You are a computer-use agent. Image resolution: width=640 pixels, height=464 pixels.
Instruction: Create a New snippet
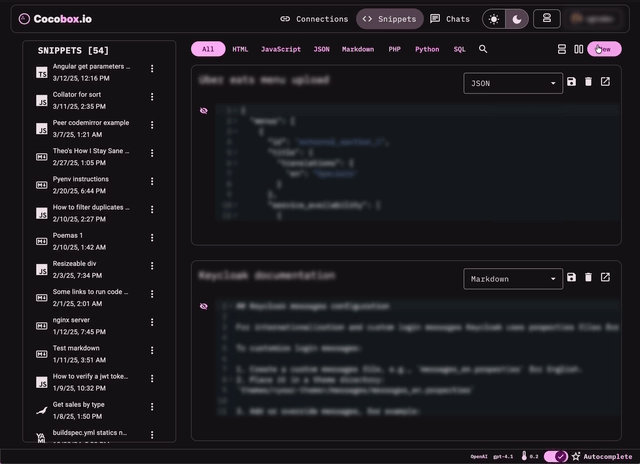tap(604, 49)
